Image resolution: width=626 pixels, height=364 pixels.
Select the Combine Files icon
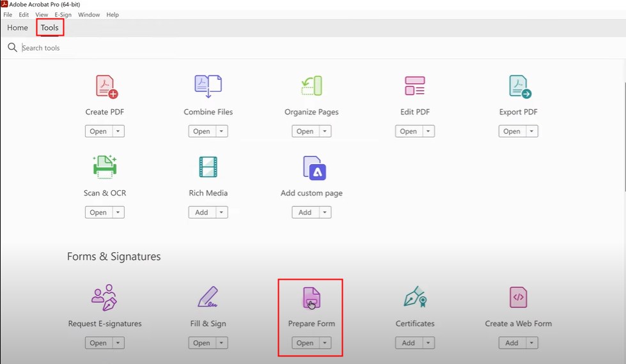pos(208,87)
